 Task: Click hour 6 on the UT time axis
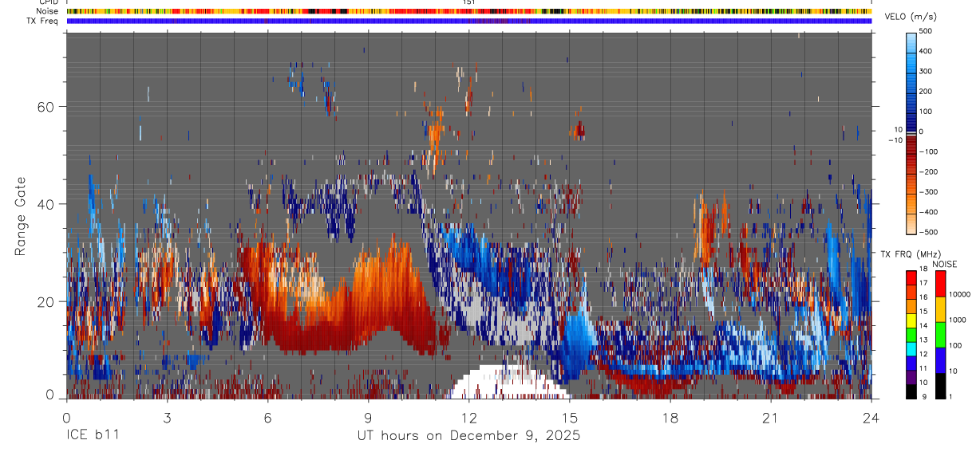tap(267, 418)
